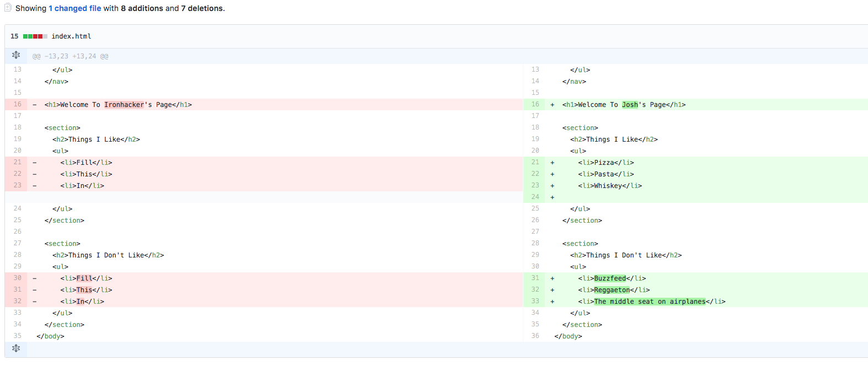868x365 pixels.
Task: Click the green and red diffstat bar
Action: coord(35,36)
